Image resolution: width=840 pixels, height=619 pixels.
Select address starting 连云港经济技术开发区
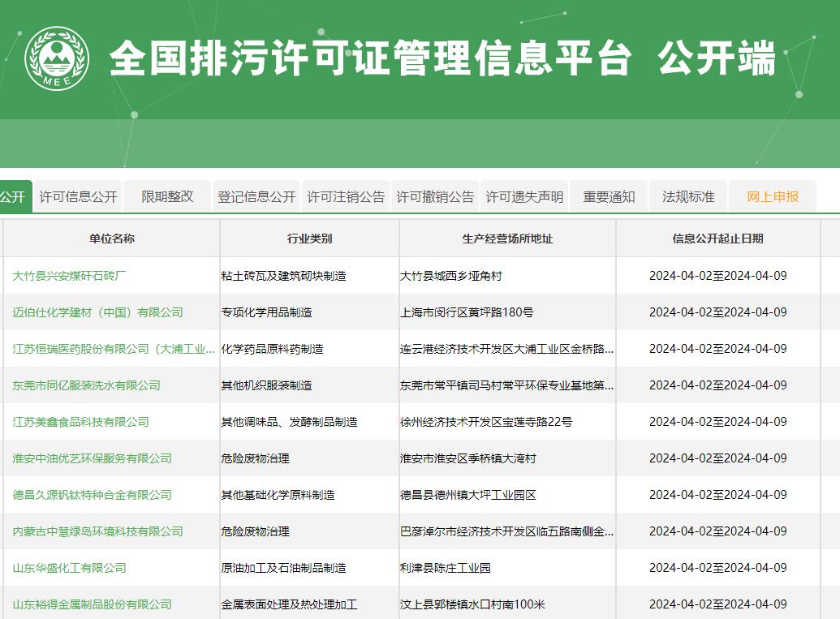pyautogui.click(x=506, y=349)
